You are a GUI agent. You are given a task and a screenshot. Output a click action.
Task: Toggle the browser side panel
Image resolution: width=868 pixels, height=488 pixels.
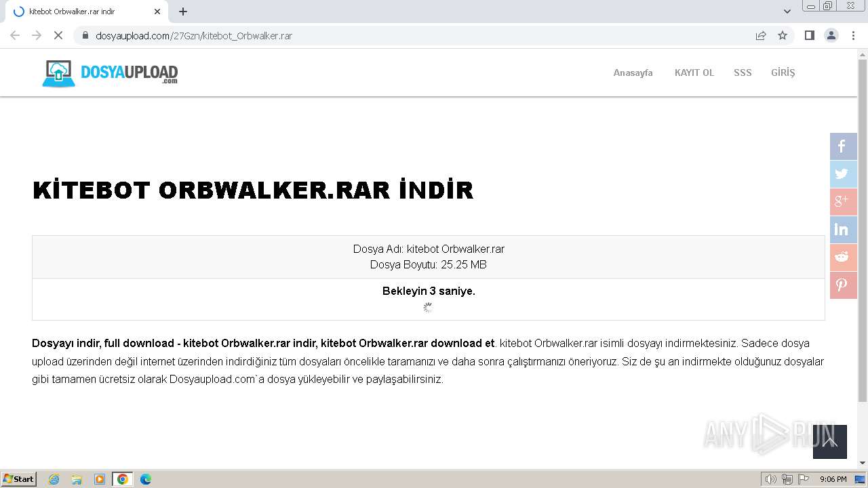[809, 35]
